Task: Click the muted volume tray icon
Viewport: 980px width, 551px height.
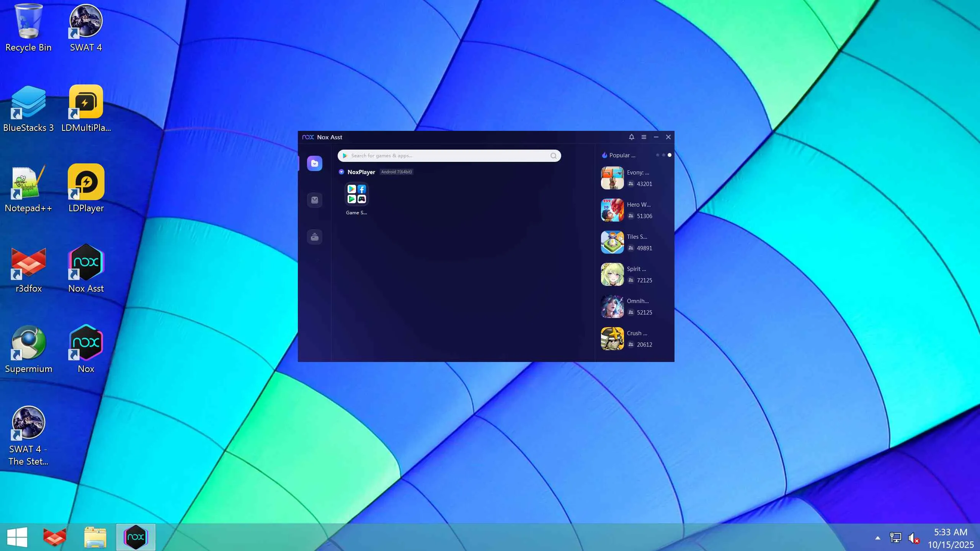Action: pos(913,538)
